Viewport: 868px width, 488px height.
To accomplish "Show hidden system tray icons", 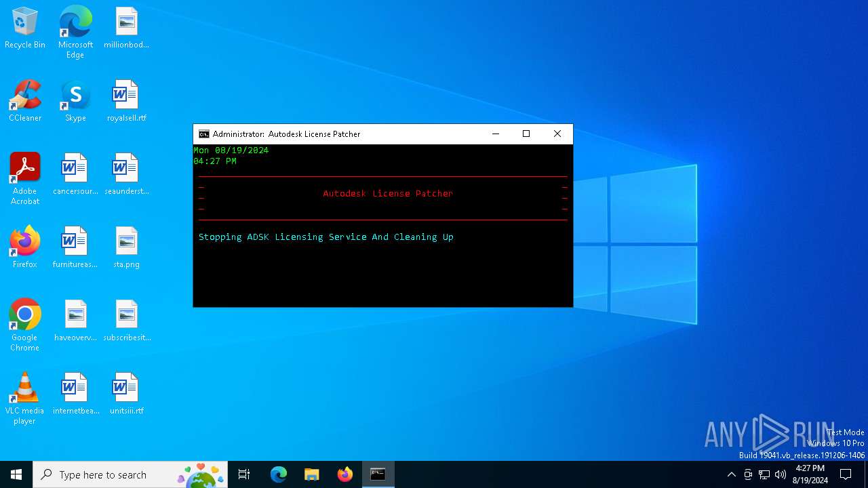I will pos(731,474).
